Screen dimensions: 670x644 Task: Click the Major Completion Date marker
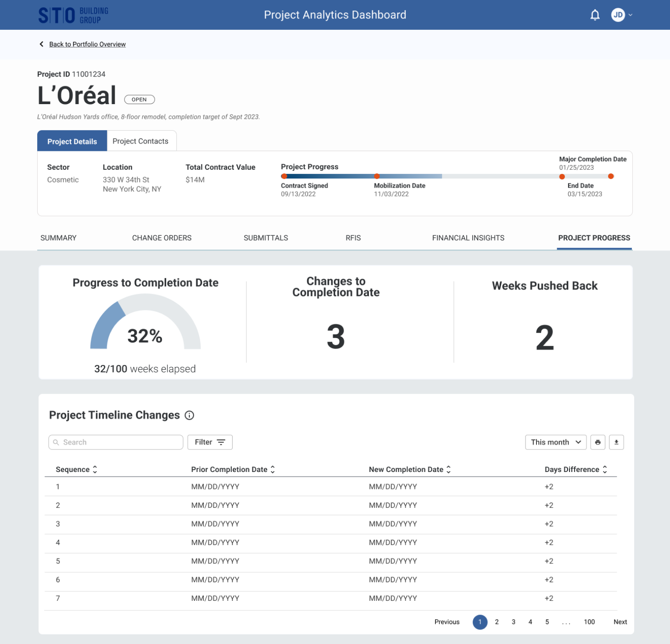(562, 177)
